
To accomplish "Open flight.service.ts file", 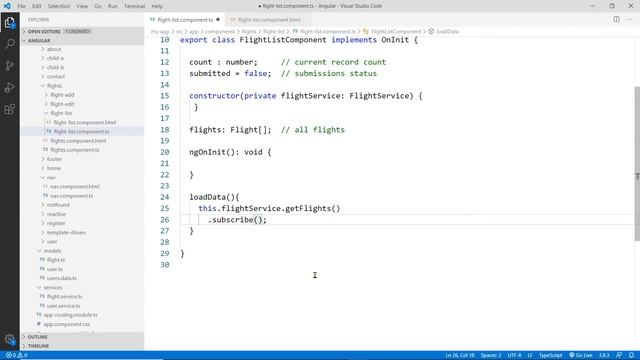I will (64, 297).
